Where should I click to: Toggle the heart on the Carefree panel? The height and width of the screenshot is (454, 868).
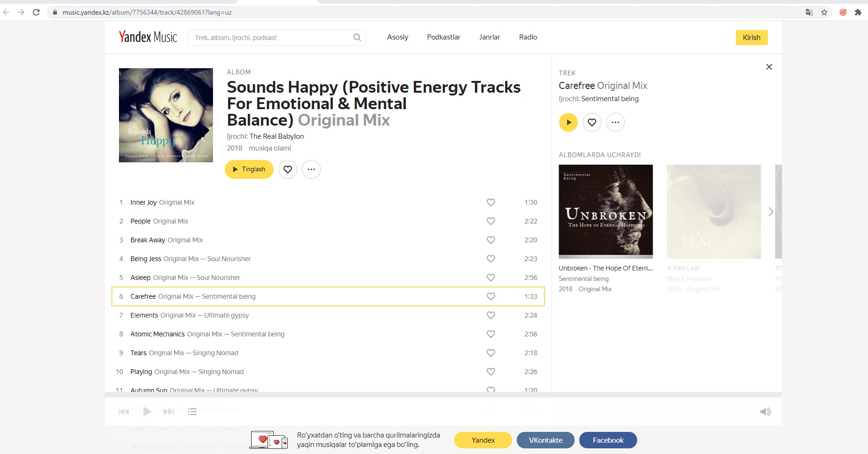pos(592,122)
